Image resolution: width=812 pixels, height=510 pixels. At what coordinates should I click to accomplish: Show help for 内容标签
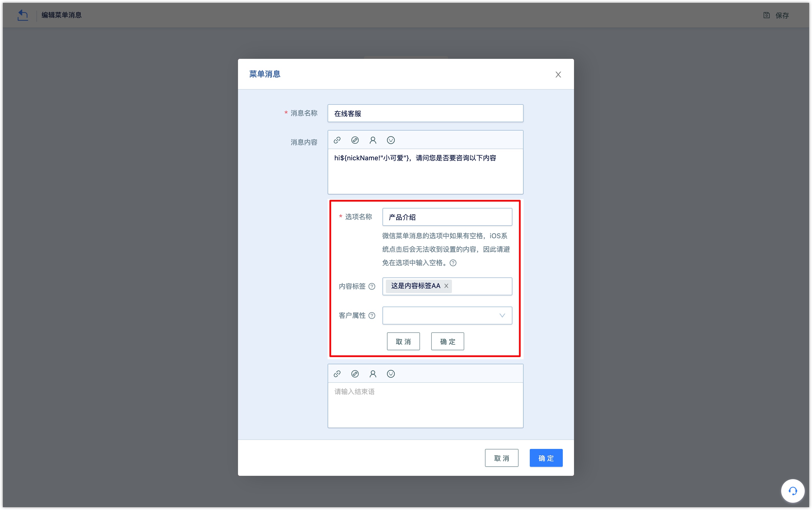point(372,286)
